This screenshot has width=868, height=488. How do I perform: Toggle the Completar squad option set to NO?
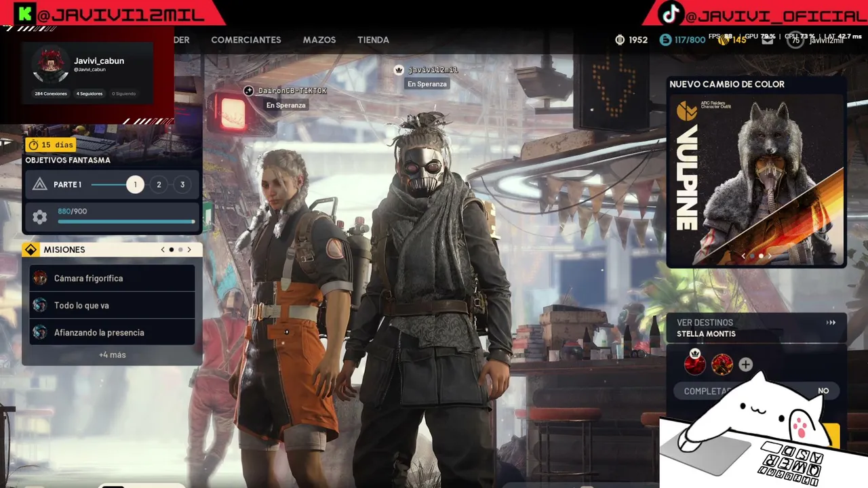click(757, 391)
